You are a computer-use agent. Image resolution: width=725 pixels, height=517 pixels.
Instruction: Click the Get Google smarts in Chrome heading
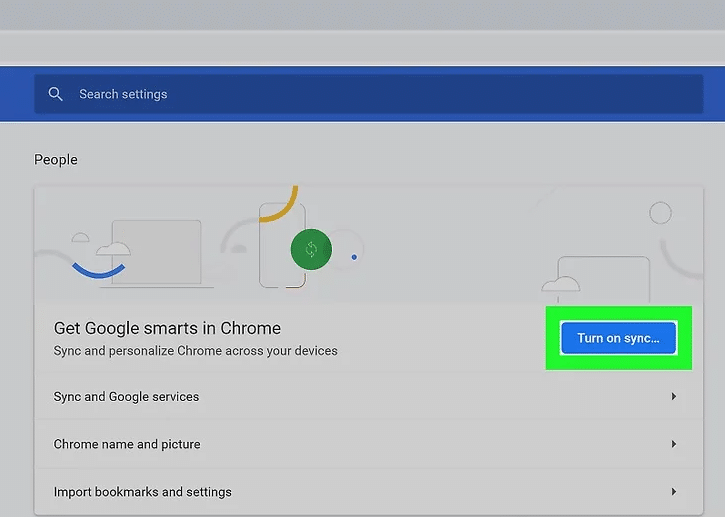167,328
